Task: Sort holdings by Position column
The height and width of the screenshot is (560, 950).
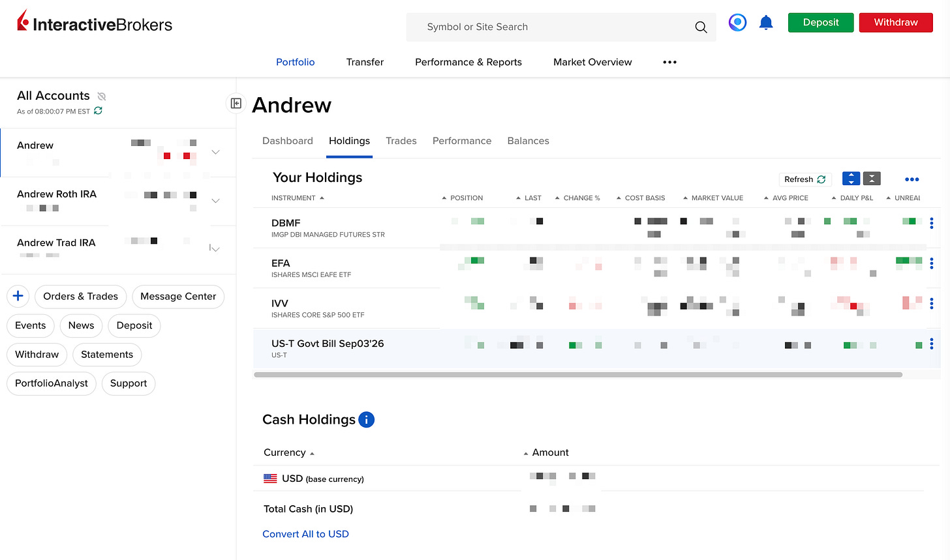Action: 463,198
